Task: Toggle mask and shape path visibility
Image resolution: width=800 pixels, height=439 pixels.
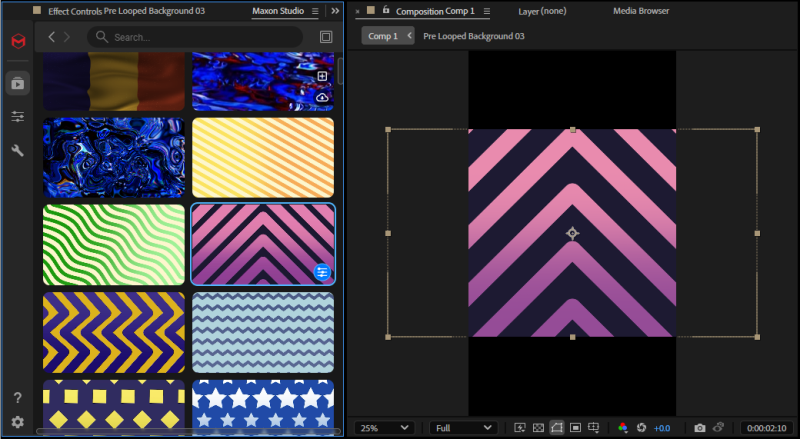Action: [x=557, y=428]
